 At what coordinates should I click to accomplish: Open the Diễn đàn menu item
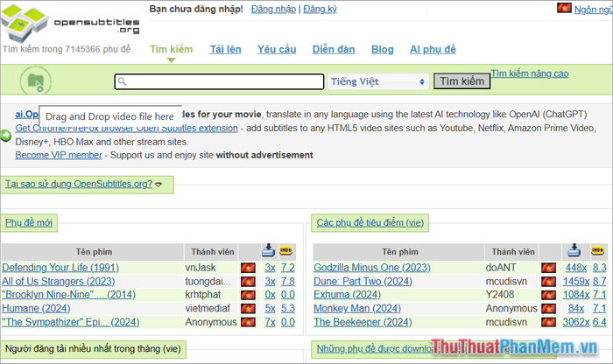(x=331, y=50)
